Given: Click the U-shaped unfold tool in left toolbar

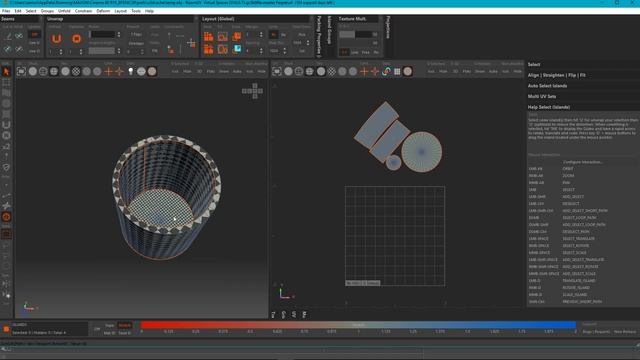Looking at the screenshot, I should pos(6,125).
